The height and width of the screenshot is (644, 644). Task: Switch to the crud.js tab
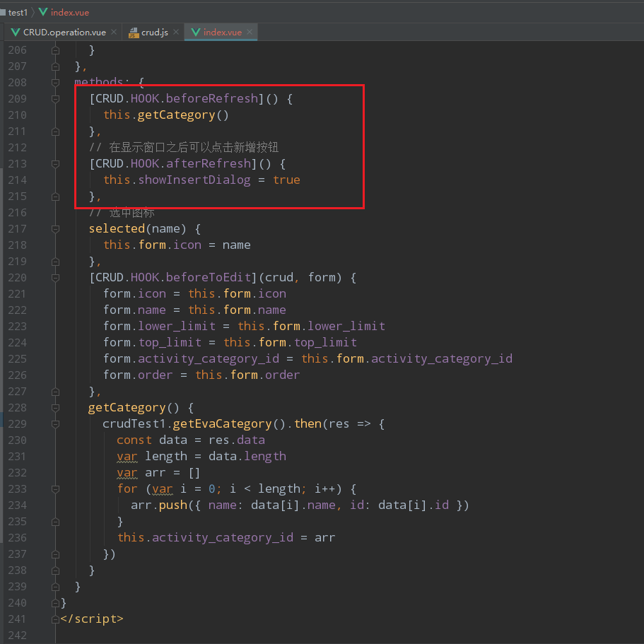point(153,32)
